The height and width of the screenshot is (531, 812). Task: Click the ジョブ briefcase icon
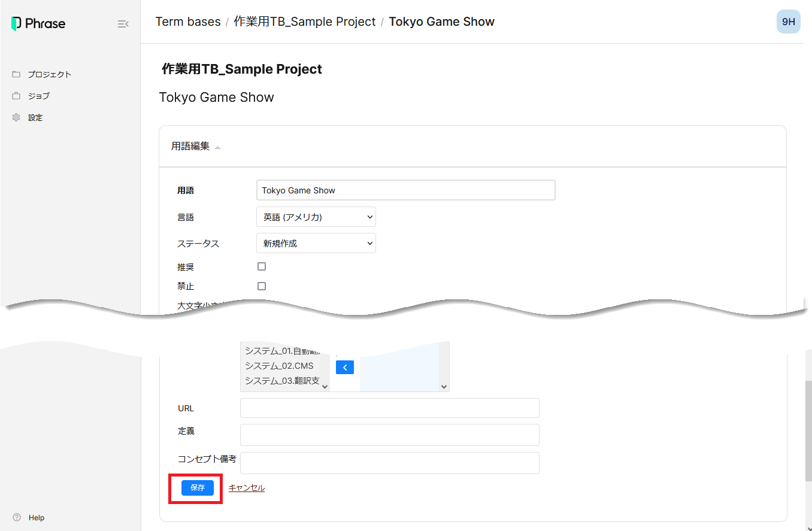[16, 96]
